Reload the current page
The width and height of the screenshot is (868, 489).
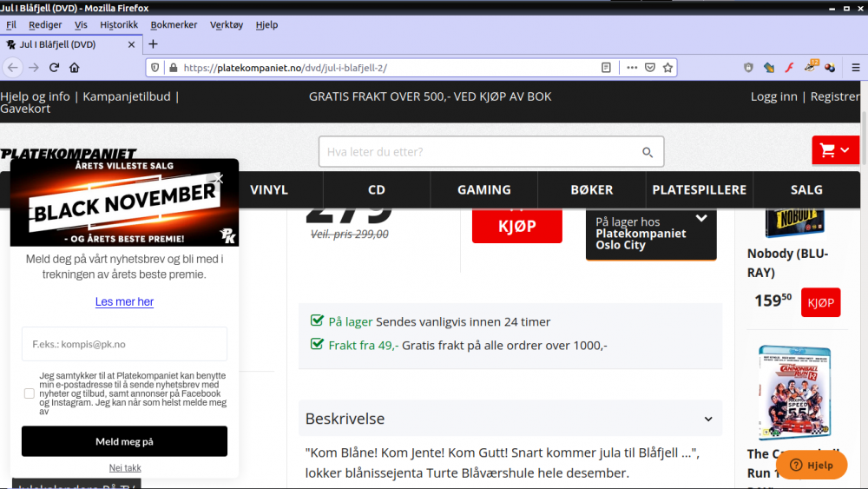click(x=54, y=68)
